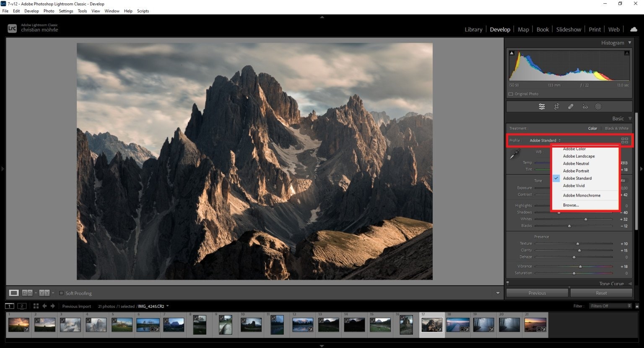Switch to the Map module
Screen dimensions: 644x348
click(x=523, y=29)
